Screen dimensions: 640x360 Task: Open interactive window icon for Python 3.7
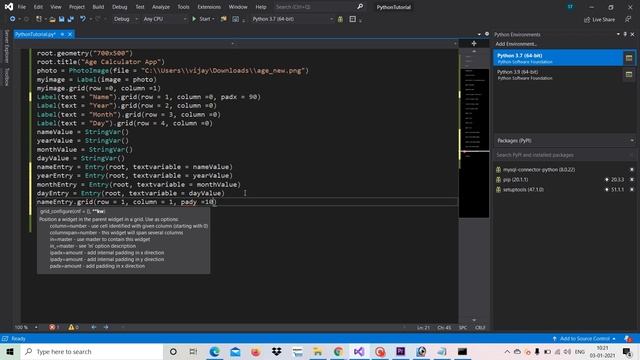click(629, 58)
